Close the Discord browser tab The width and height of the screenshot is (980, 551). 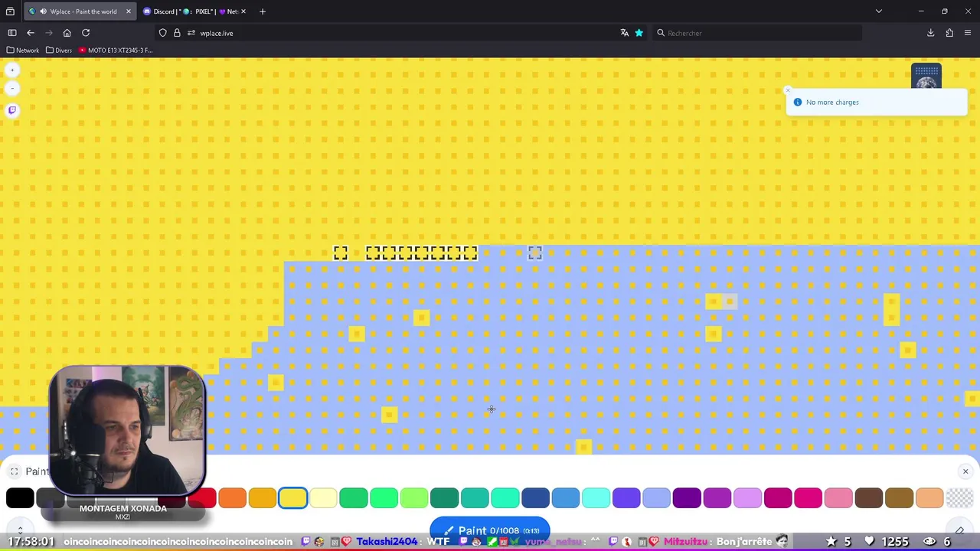click(x=243, y=11)
